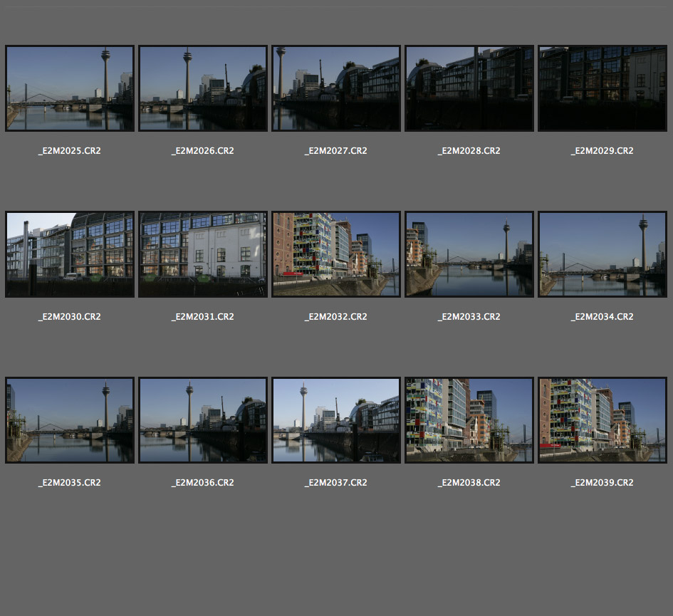Select the brighter _E2M2037.CR2 thumbnail
Screen dimensions: 673x616
tap(336, 420)
